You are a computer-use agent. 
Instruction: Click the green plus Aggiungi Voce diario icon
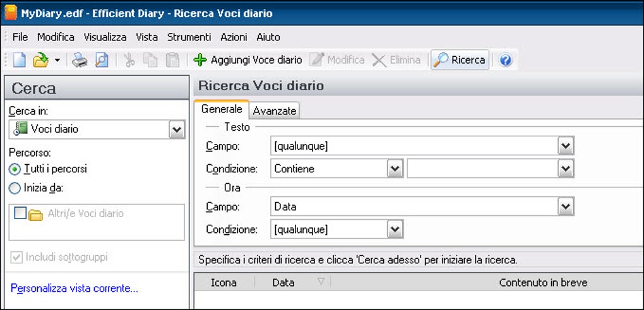coord(200,60)
